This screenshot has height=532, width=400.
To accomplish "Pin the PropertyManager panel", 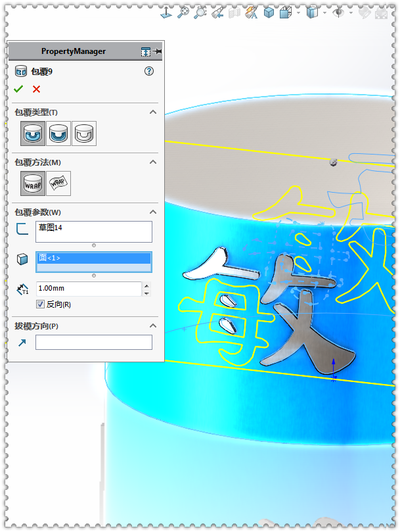I will [157, 51].
